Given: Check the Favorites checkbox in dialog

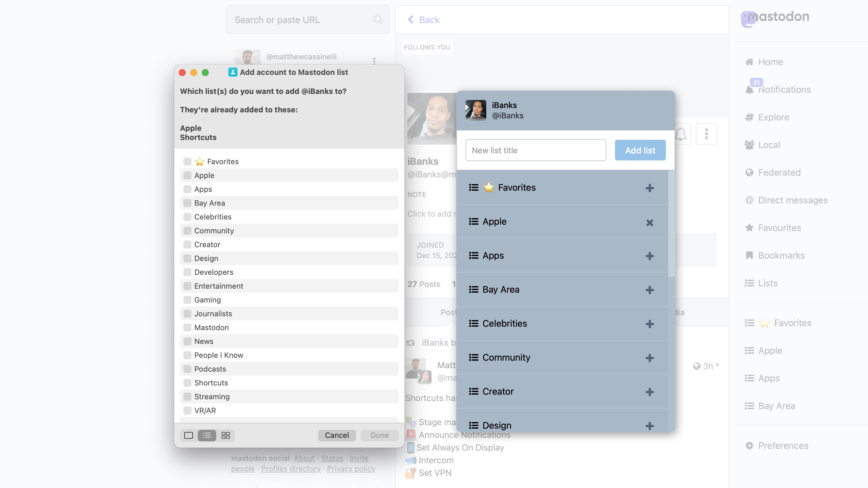Looking at the screenshot, I should 187,162.
